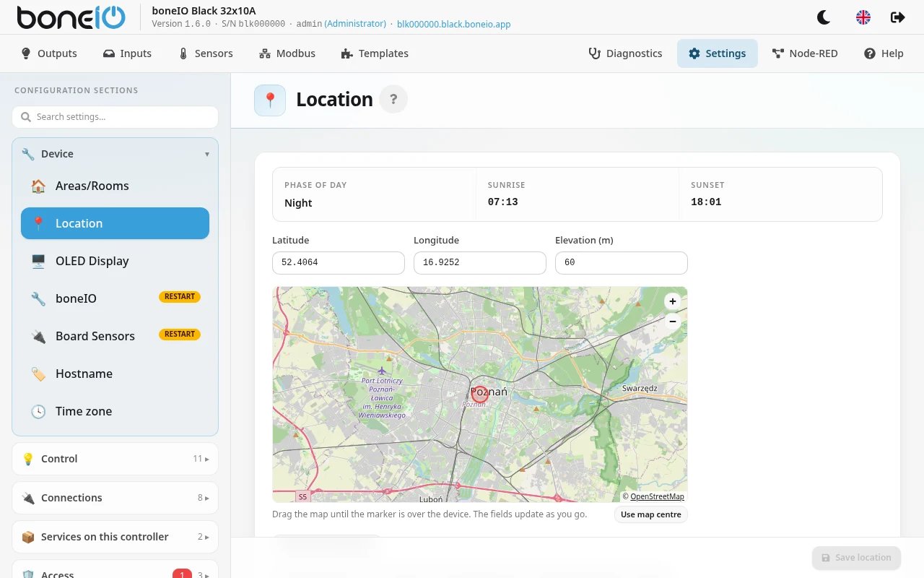Screen dimensions: 924x578
Task: Click the boneIO logo
Action: coord(71,18)
